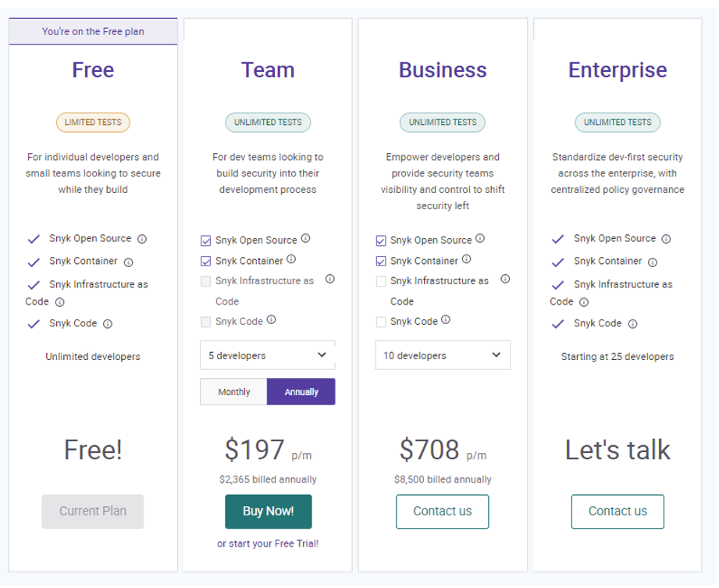Click info icon beside Enterprise Snyk Code
This screenshot has height=588, width=719.
(x=633, y=324)
